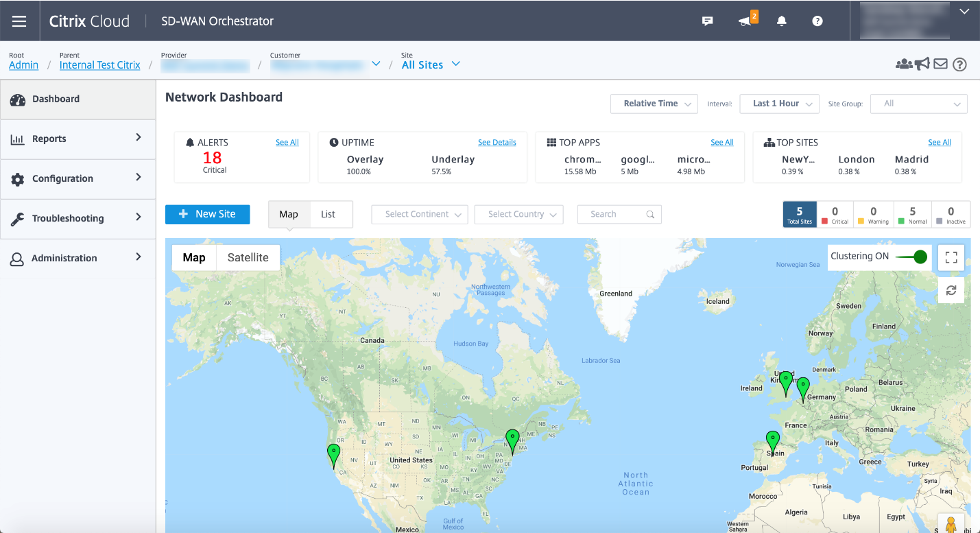
Task: Click the search magnifier icon
Action: 650,214
